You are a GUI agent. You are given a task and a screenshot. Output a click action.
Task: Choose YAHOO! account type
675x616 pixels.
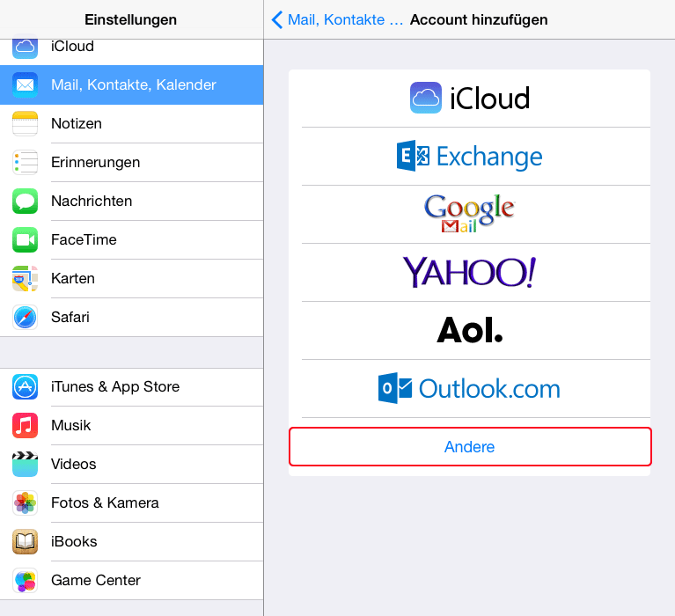click(x=469, y=272)
